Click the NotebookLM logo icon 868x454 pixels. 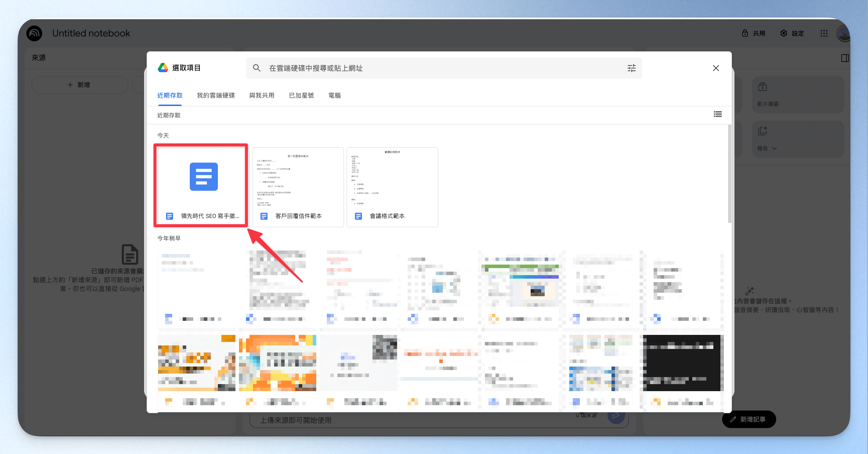(x=34, y=33)
